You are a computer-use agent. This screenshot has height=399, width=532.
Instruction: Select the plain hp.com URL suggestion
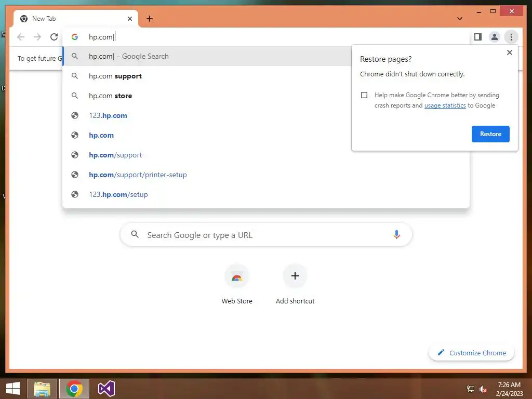(207, 135)
